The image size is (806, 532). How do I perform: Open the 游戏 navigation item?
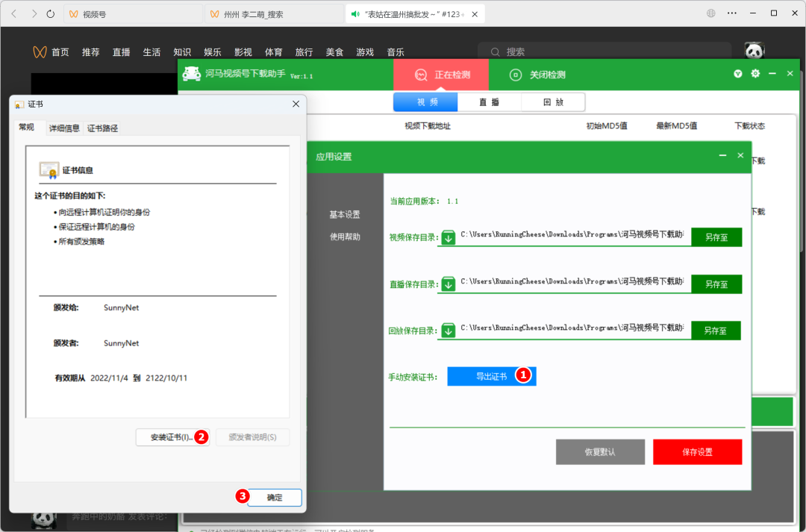click(365, 52)
